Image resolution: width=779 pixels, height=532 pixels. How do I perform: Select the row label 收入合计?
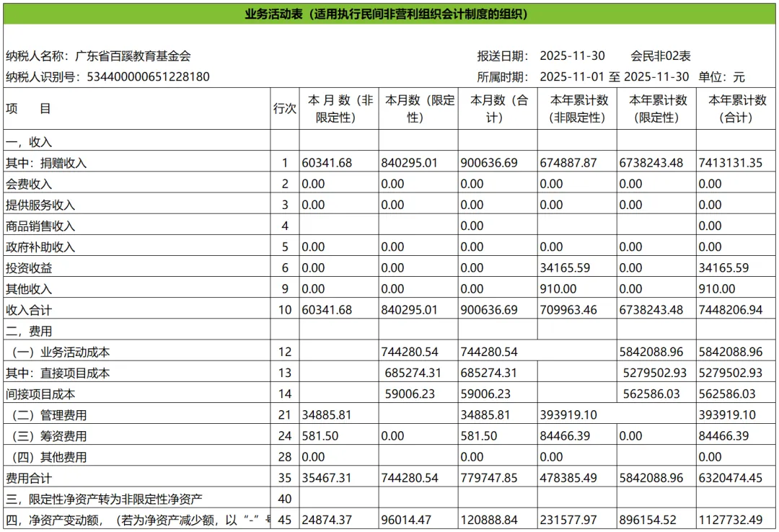point(29,310)
